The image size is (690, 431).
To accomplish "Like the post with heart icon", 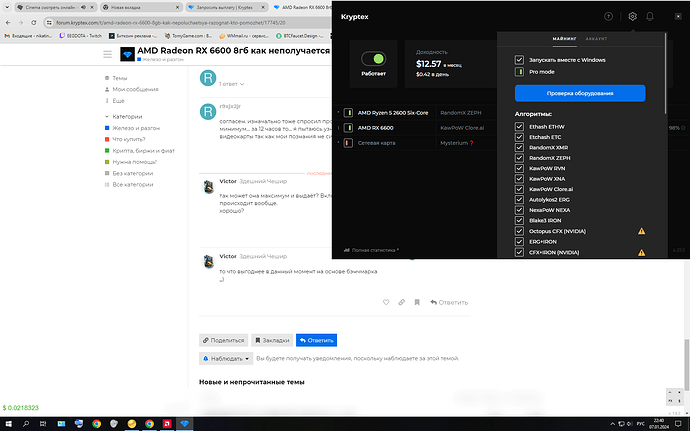I will 386,302.
